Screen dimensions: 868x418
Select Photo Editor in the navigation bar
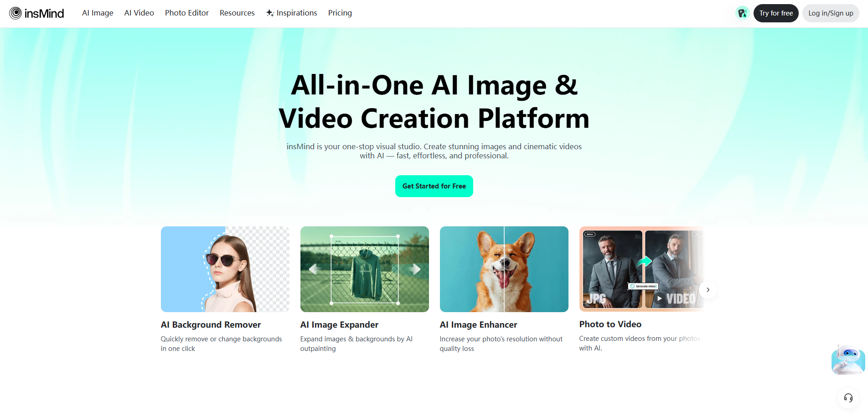pos(186,13)
